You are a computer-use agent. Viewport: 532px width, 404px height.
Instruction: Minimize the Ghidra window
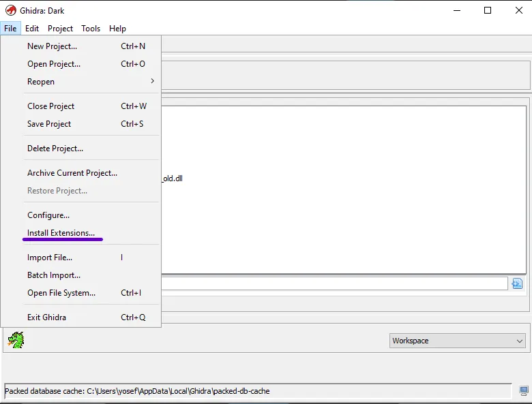457,10
